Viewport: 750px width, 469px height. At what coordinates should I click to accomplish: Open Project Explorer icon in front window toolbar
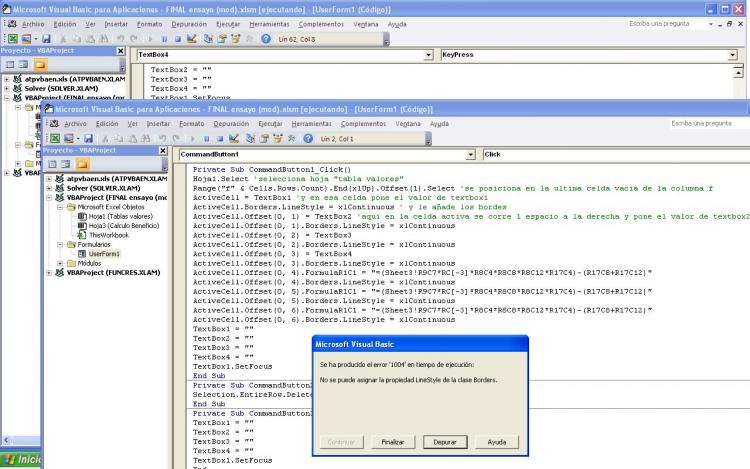coord(250,139)
